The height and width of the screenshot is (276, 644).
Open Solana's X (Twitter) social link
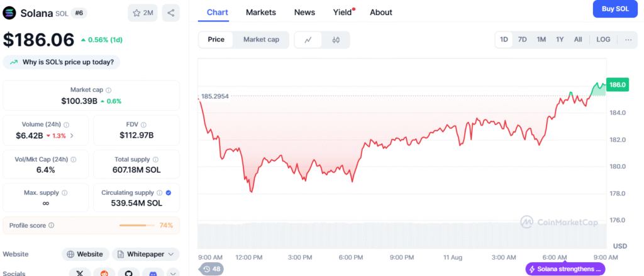(79, 273)
